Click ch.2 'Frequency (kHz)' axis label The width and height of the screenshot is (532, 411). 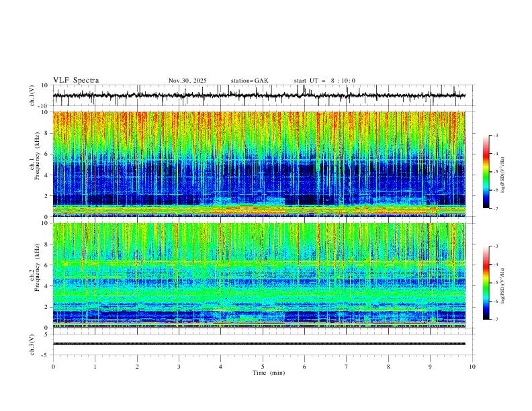point(38,267)
